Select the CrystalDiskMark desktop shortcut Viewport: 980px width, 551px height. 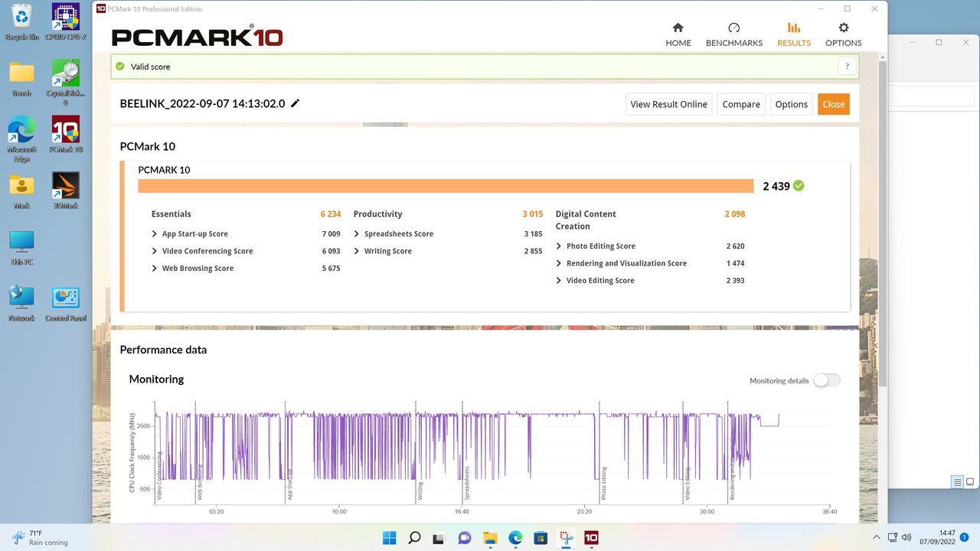[x=66, y=83]
